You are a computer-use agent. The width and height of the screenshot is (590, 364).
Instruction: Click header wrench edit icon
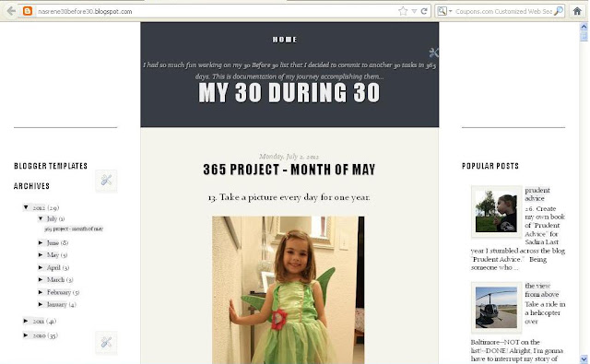point(434,53)
